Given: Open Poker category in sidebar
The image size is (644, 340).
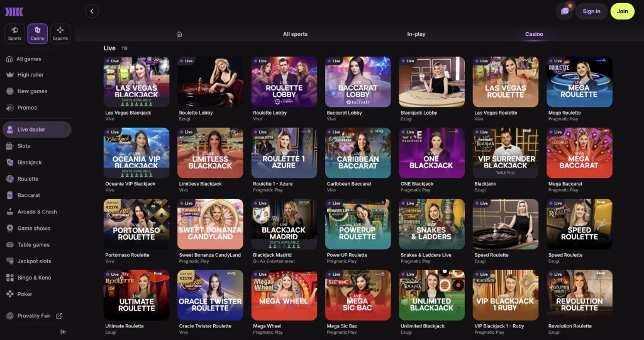Looking at the screenshot, I should [x=36, y=294].
